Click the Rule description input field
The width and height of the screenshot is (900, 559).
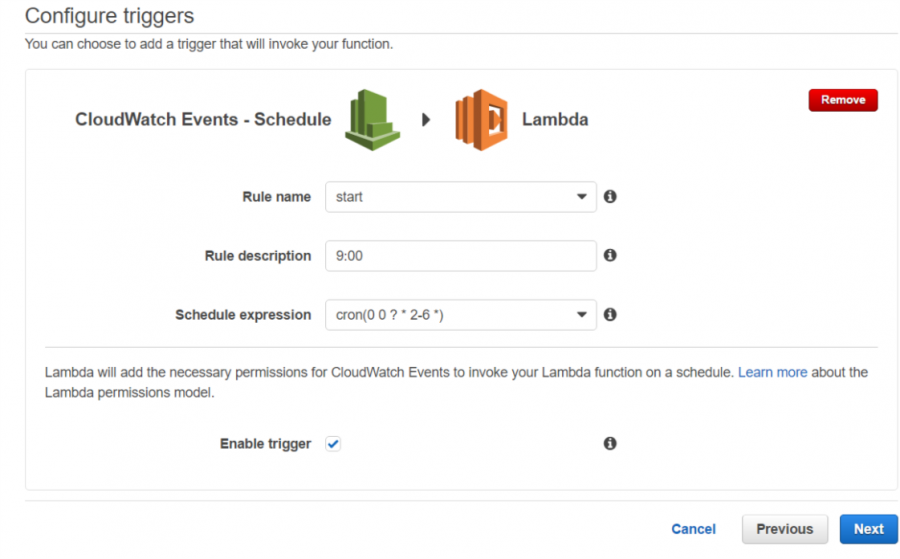click(x=460, y=256)
